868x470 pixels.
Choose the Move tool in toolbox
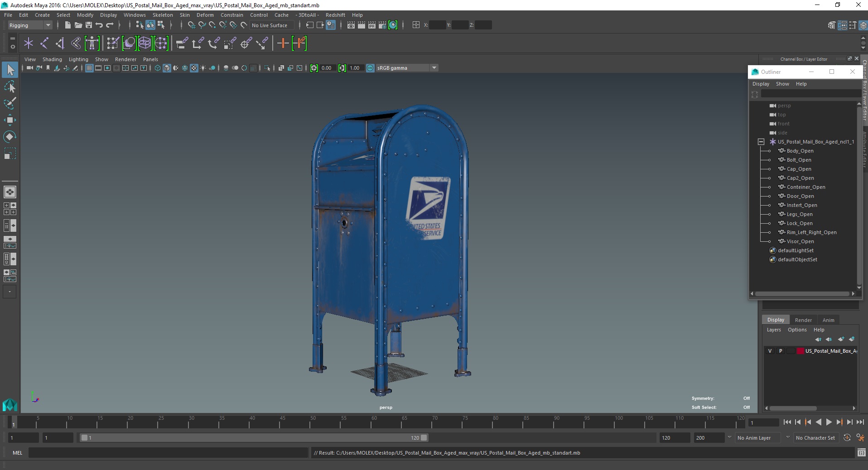click(x=10, y=120)
